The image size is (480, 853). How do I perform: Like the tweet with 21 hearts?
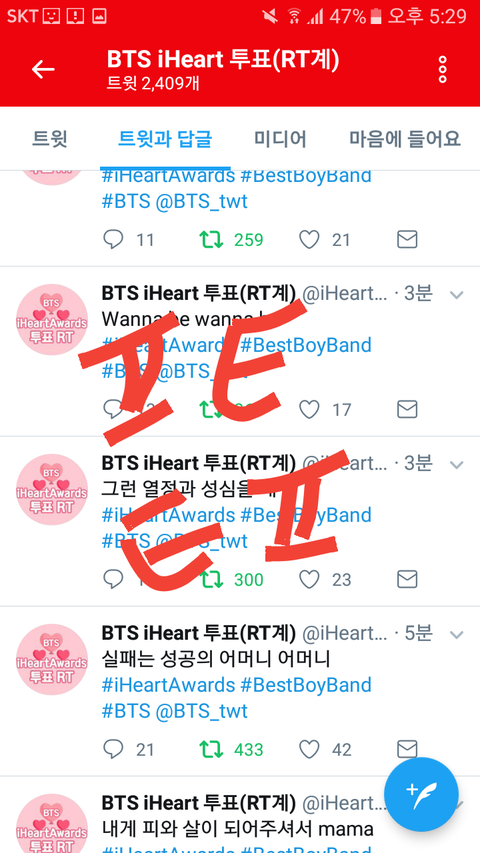click(x=310, y=239)
